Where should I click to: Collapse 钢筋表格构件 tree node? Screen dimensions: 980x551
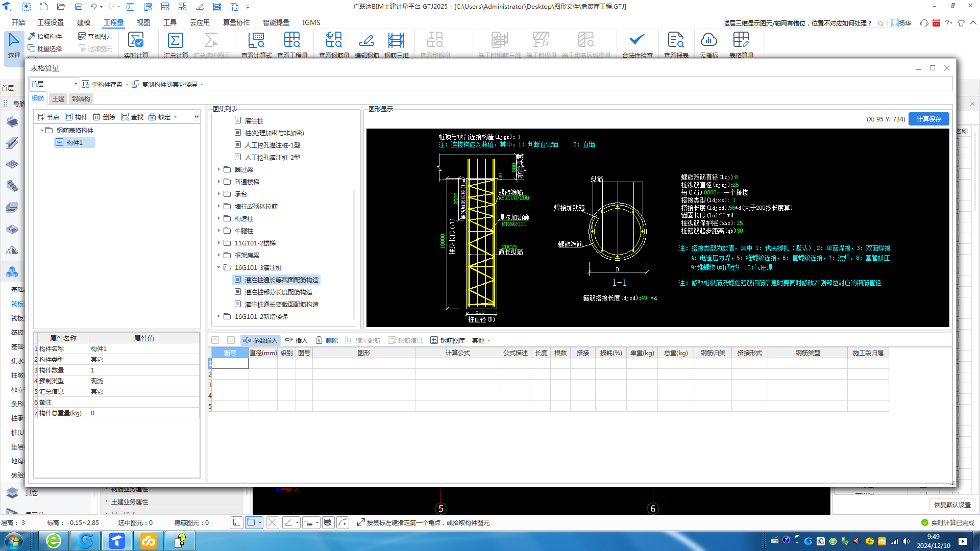[x=42, y=131]
